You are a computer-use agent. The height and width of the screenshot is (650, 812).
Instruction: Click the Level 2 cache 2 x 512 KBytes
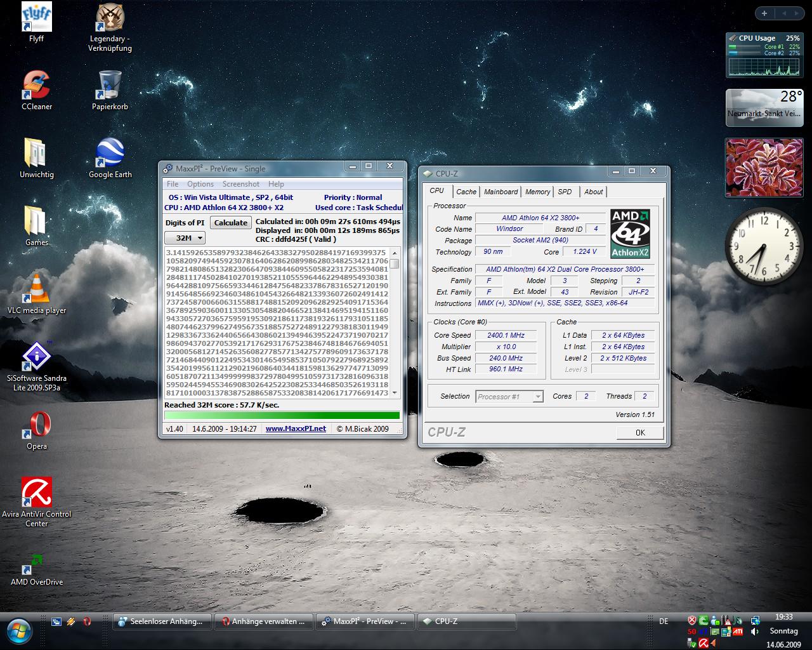tap(623, 358)
